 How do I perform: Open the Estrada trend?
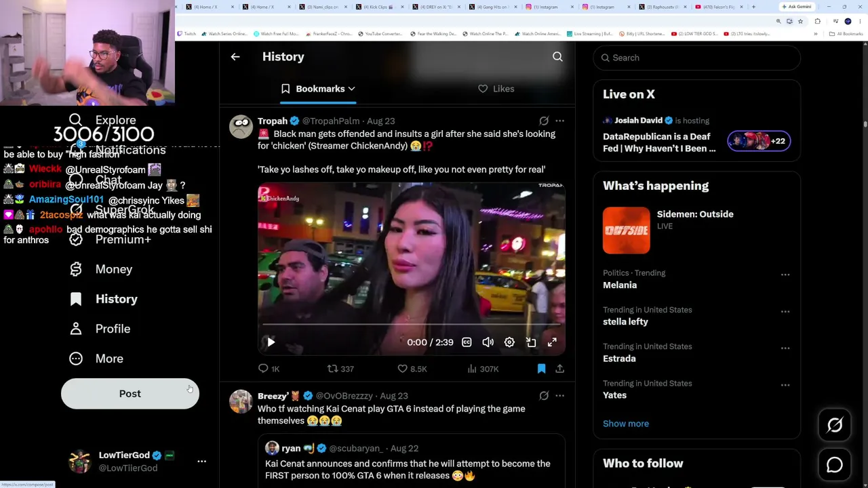(619, 359)
